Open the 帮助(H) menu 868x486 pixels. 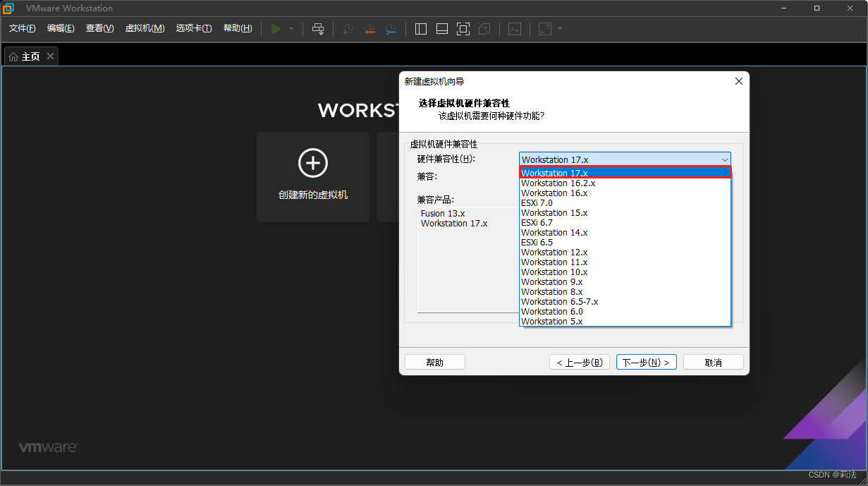point(238,28)
